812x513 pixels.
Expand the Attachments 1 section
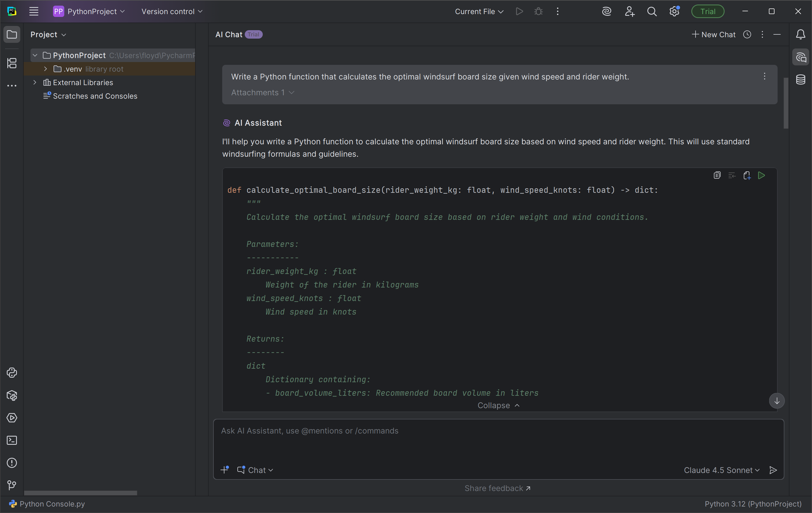point(262,92)
